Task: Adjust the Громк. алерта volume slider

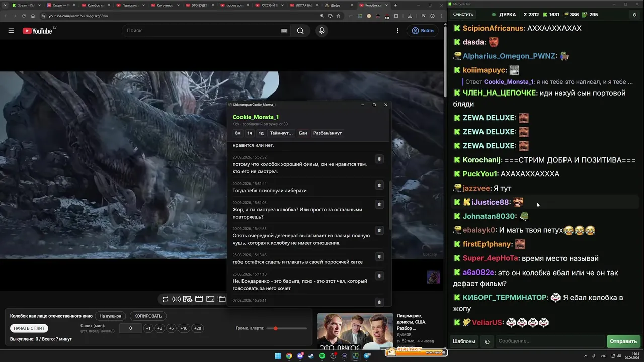Action: tap(287, 328)
